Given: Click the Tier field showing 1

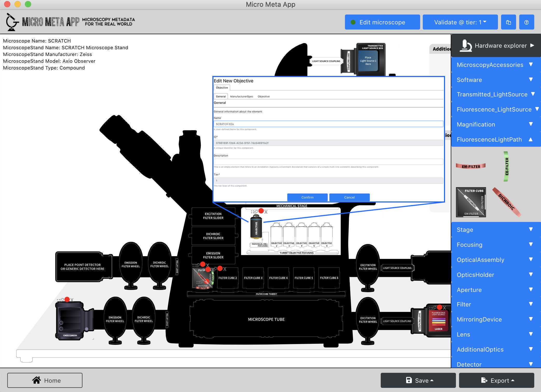Looking at the screenshot, I should 328,180.
